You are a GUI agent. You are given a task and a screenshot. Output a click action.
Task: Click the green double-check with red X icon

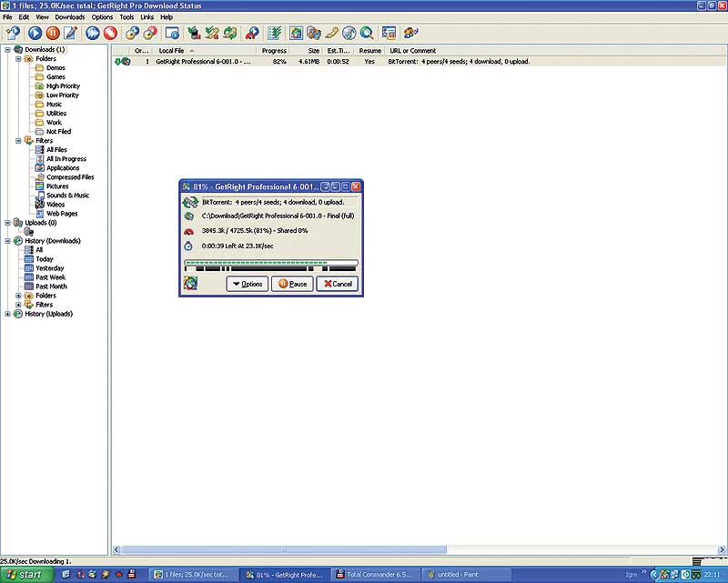pos(212,33)
